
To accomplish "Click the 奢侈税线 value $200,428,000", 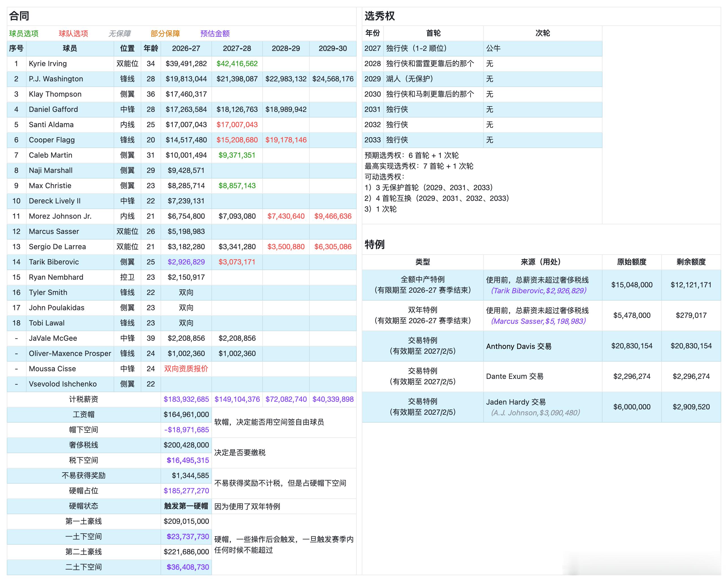I will point(186,445).
